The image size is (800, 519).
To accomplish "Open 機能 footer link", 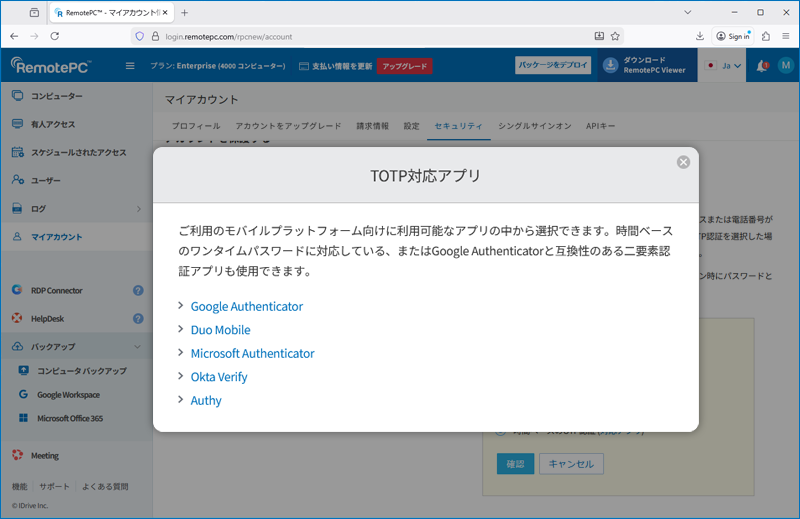I will [x=19, y=486].
